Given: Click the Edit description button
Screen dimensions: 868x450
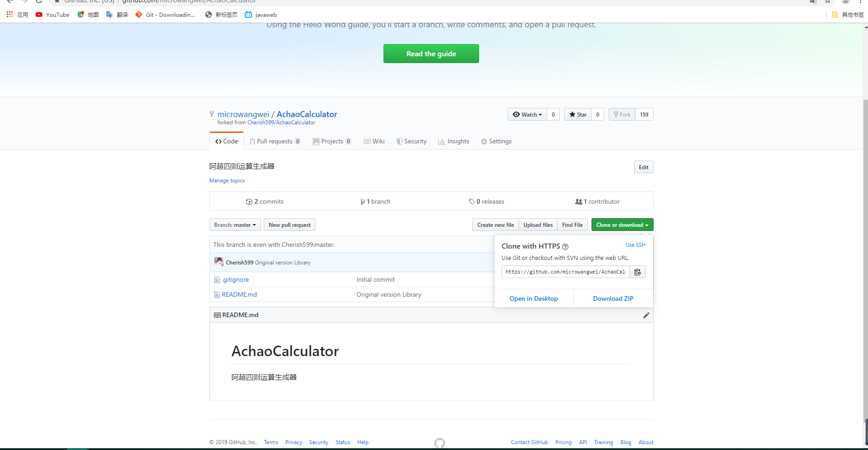Looking at the screenshot, I should 644,167.
